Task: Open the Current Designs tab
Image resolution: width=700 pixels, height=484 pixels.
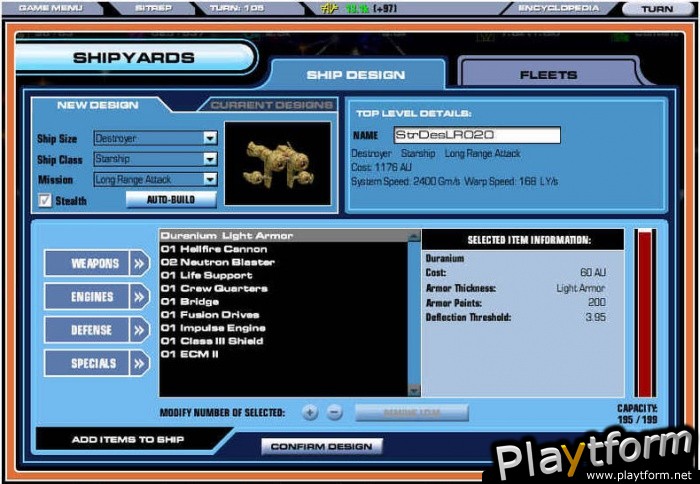Action: click(x=271, y=105)
